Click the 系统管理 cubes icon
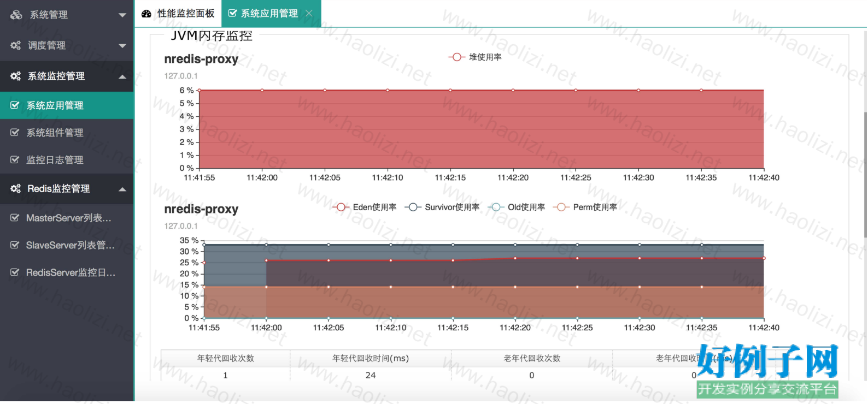The image size is (868, 404). tap(16, 15)
